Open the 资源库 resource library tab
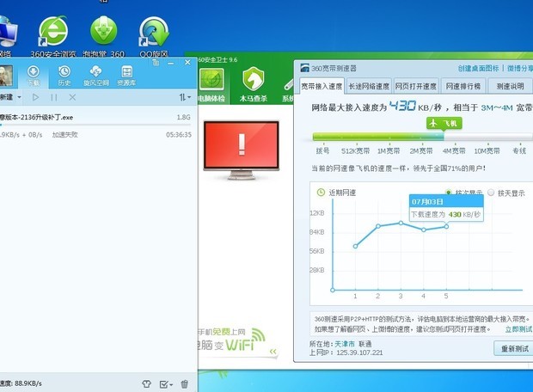Screen dimensions: 533x392 pyautogui.click(x=126, y=76)
